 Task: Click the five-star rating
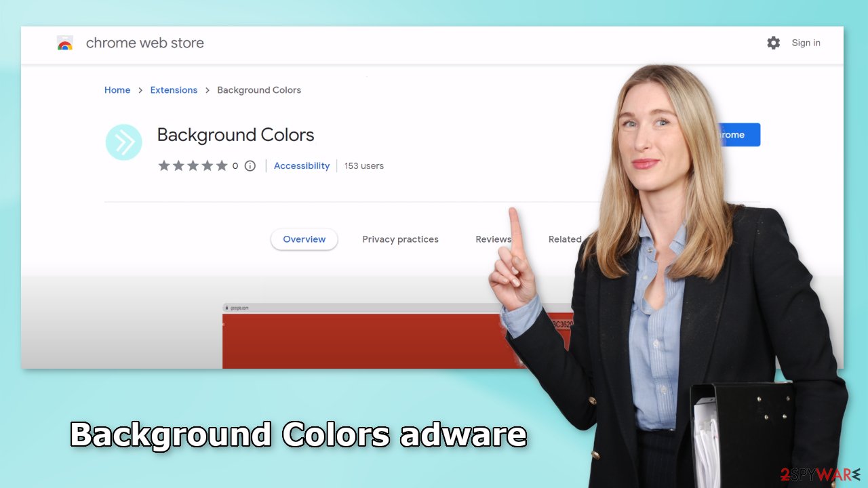pyautogui.click(x=193, y=165)
